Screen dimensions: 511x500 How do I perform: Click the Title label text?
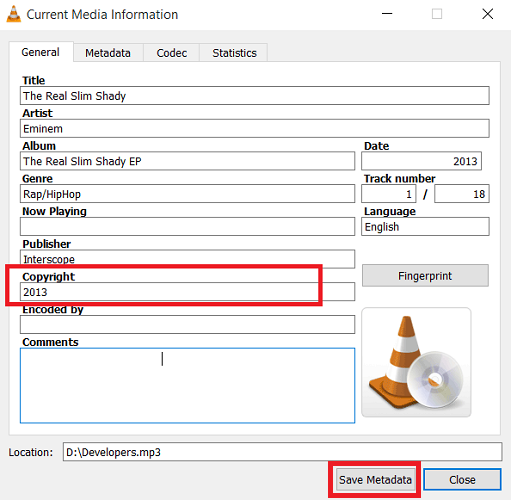[x=33, y=80]
